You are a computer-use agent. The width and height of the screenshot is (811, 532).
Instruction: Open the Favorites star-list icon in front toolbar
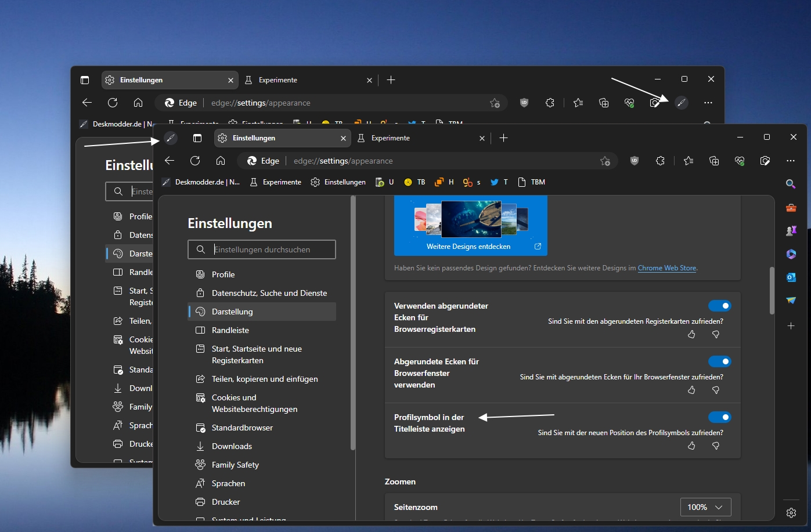(689, 161)
